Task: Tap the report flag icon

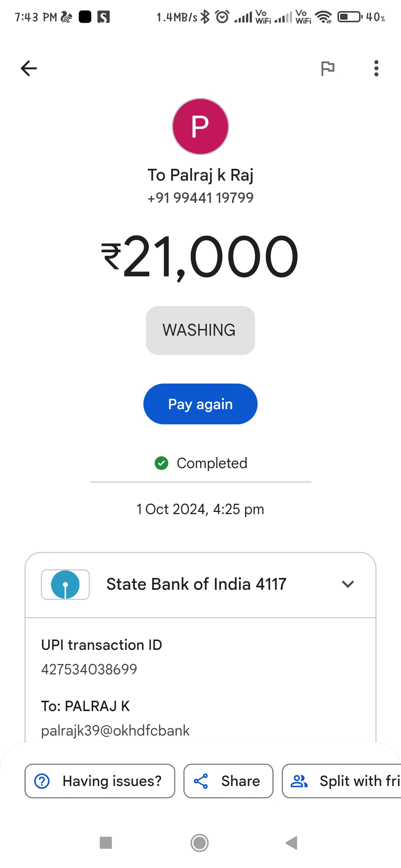Action: [x=327, y=68]
